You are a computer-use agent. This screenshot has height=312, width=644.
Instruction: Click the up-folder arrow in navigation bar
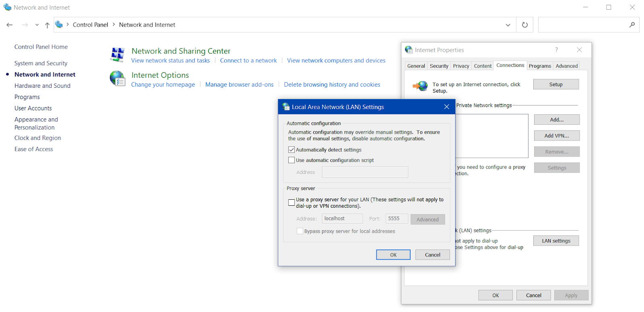47,25
